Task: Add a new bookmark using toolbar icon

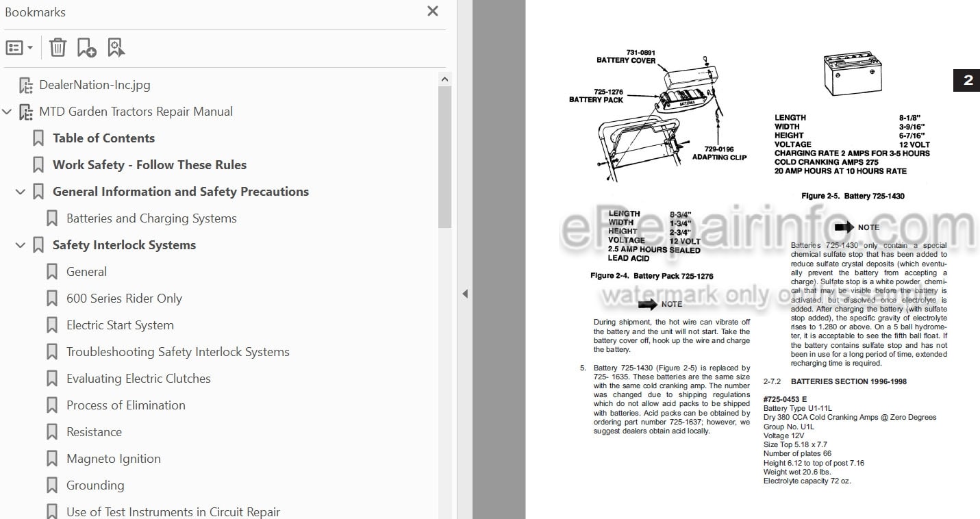Action: pos(86,48)
